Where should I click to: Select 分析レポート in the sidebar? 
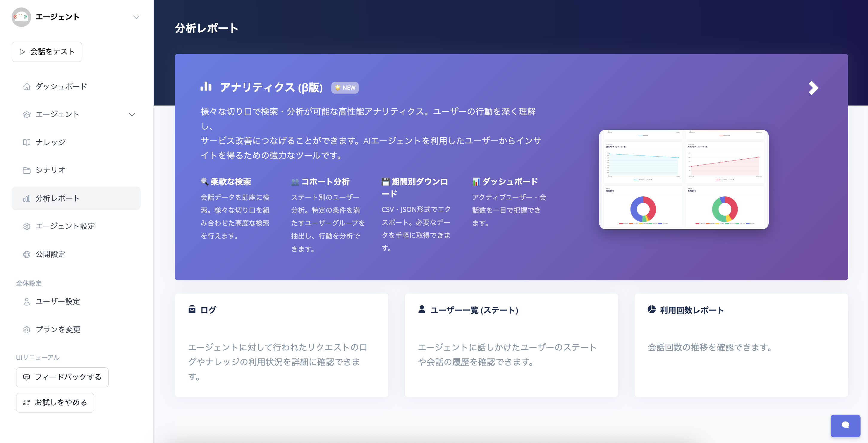[x=57, y=198]
